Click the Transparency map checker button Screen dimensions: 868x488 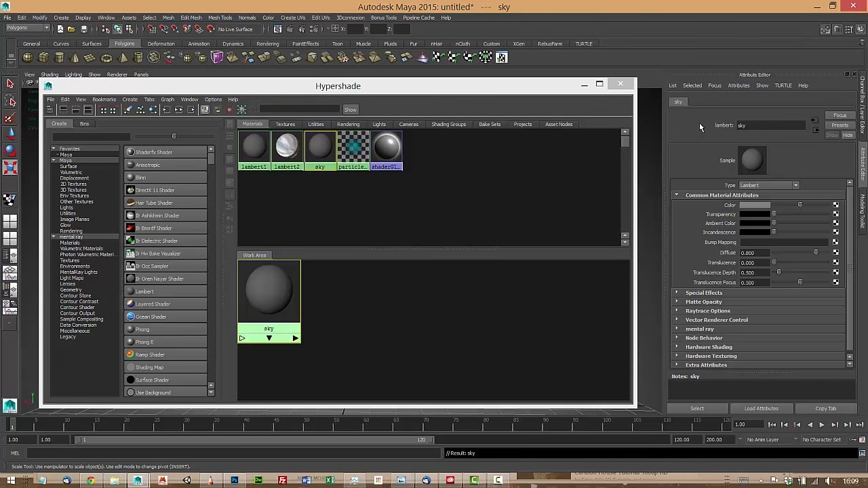pyautogui.click(x=835, y=214)
